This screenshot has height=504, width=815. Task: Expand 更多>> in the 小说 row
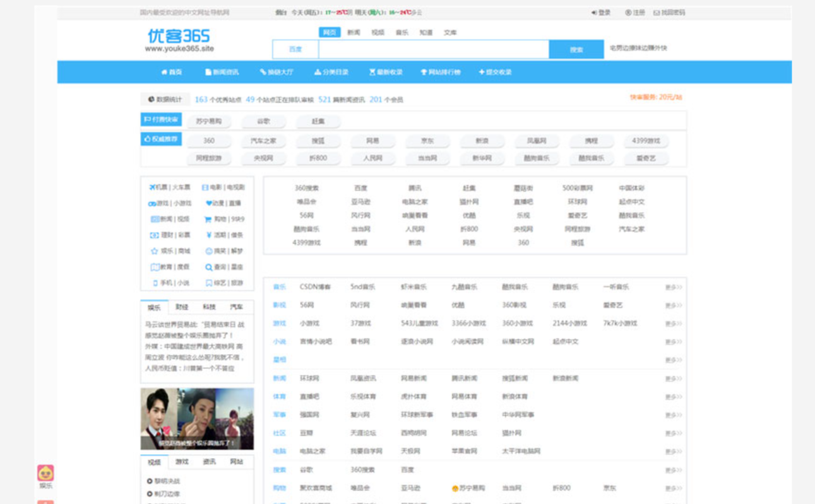tap(673, 342)
